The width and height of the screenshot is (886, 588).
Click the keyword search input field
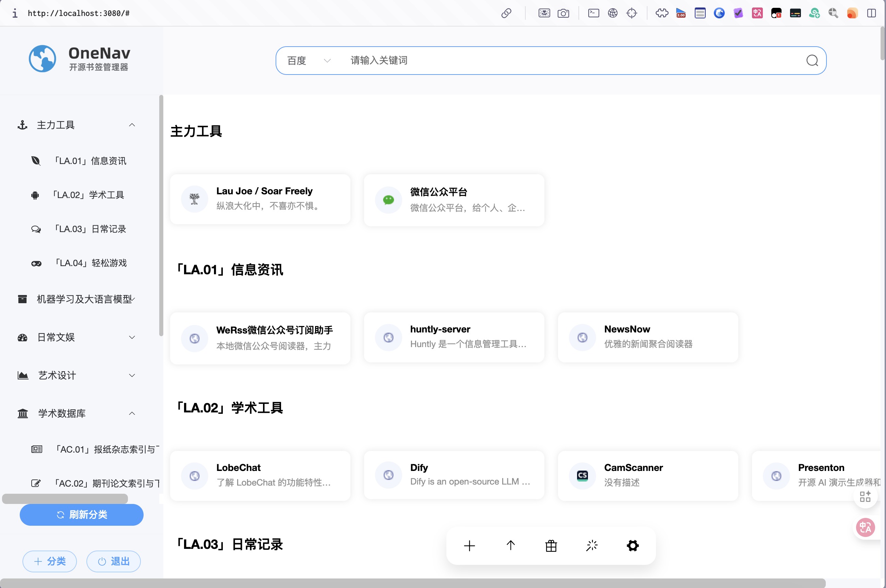[x=562, y=60]
